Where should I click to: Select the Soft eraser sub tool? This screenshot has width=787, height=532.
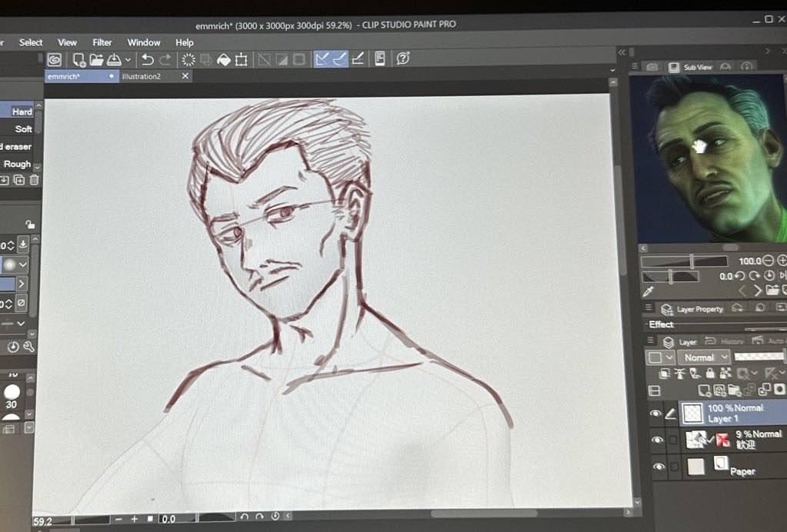[23, 129]
